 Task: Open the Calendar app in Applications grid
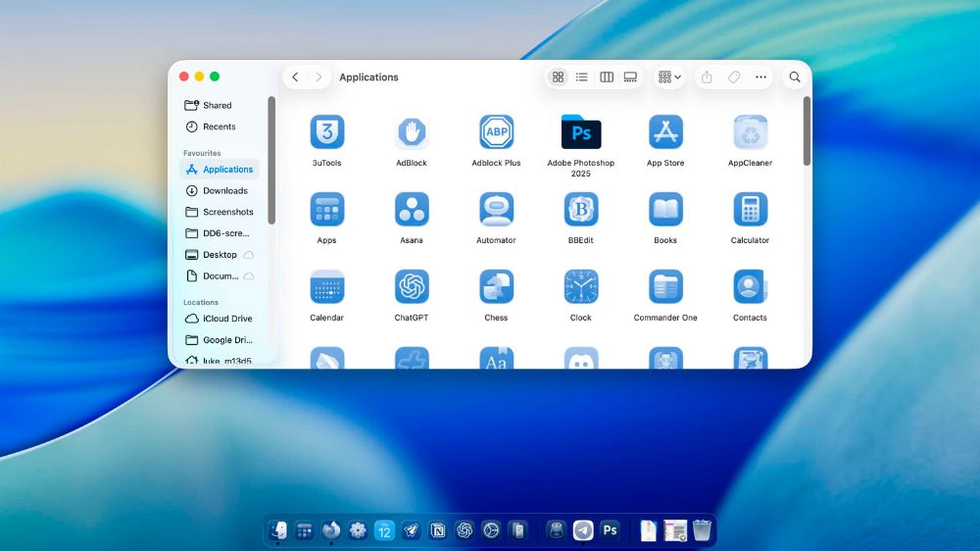327,287
